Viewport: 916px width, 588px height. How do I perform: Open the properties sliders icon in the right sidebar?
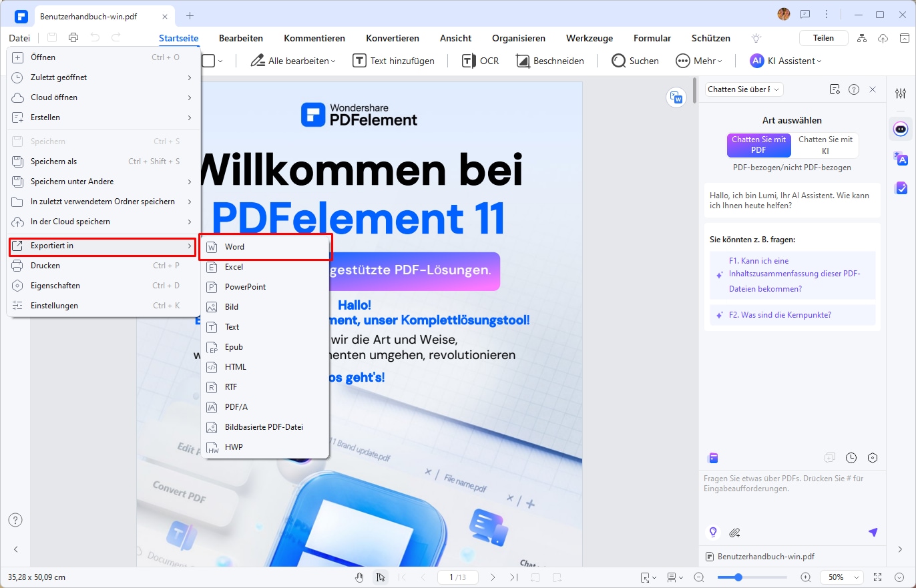[x=901, y=93]
